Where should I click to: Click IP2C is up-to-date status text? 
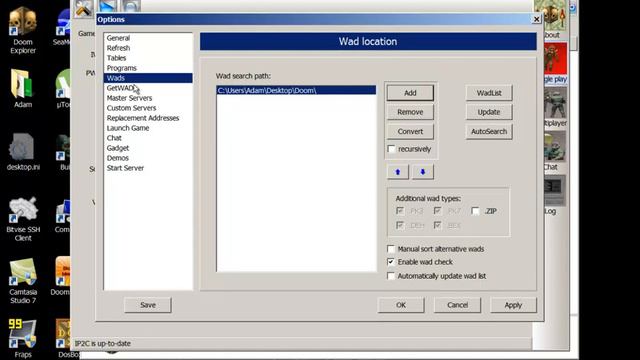(103, 343)
